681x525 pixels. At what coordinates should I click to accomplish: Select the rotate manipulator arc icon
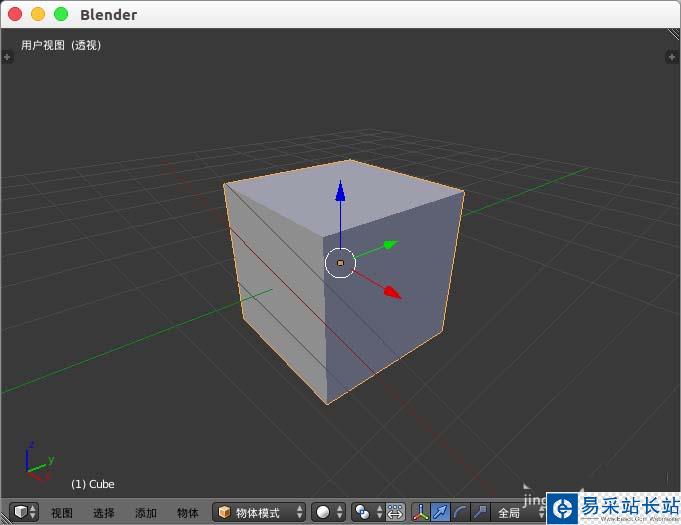coord(460,512)
